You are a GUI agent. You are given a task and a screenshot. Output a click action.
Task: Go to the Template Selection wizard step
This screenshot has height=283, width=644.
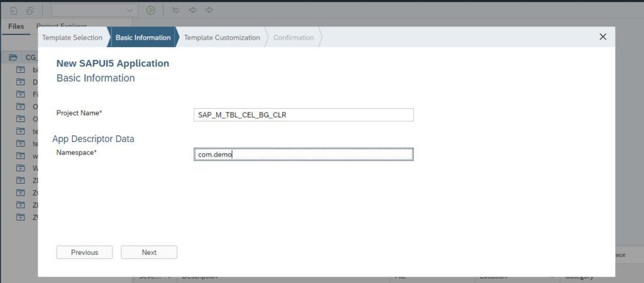click(72, 37)
